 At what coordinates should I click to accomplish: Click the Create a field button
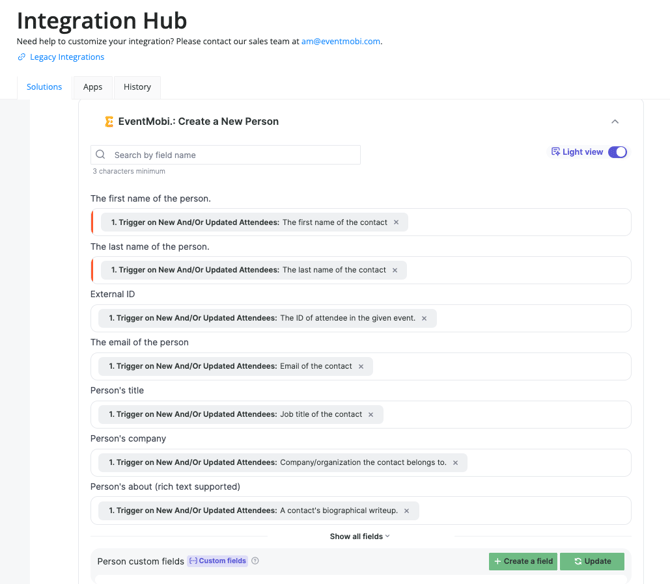click(523, 561)
